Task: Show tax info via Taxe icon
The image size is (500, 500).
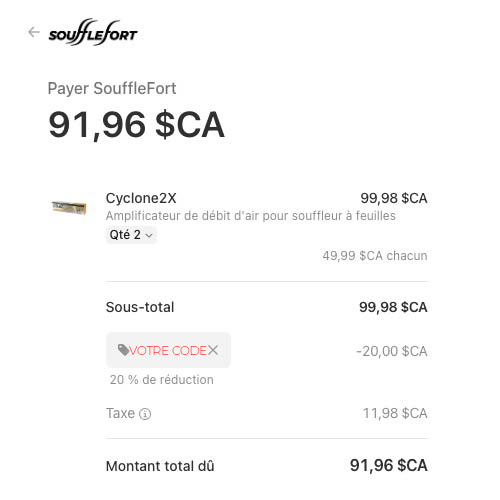Action: point(145,414)
